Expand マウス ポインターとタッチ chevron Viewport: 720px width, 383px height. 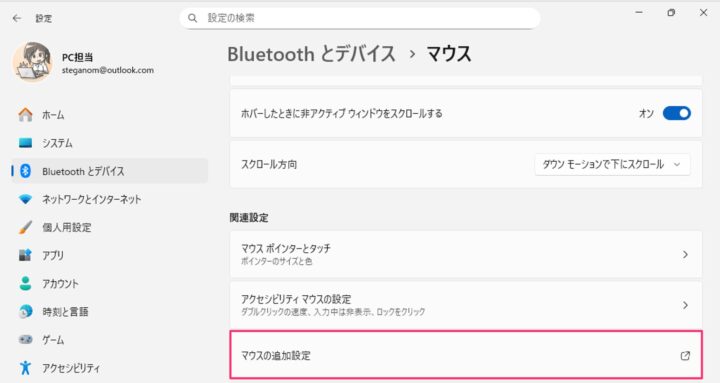click(x=685, y=254)
